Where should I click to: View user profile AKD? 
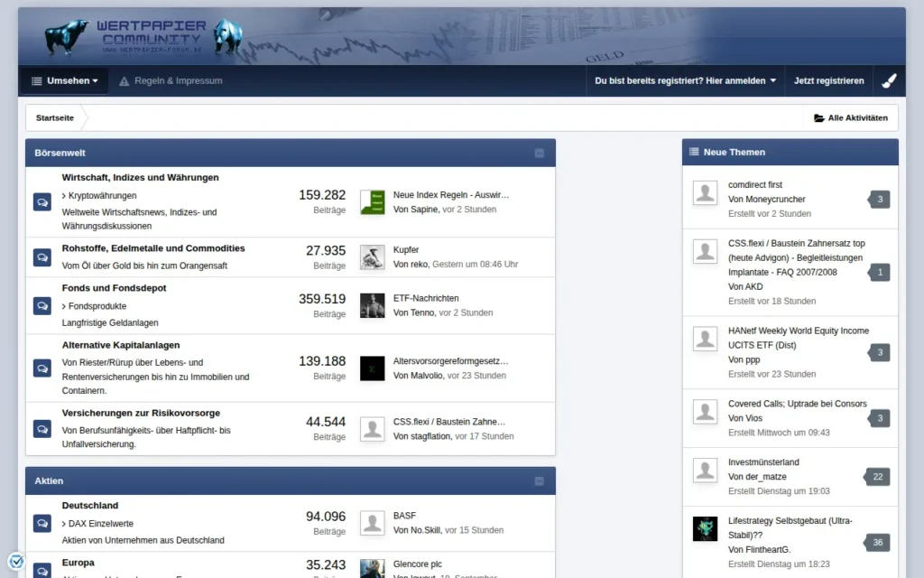[x=753, y=286]
